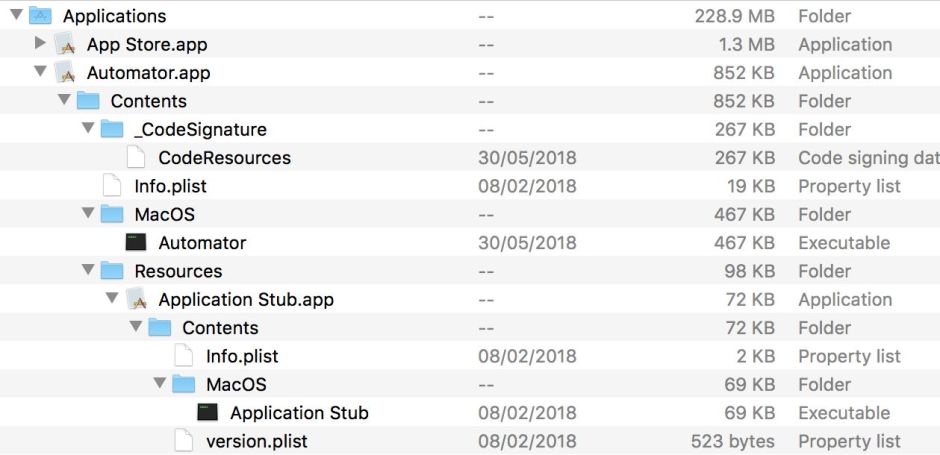Click the Automator.app application icon
Viewport: 940px width, 455px height.
point(65,73)
